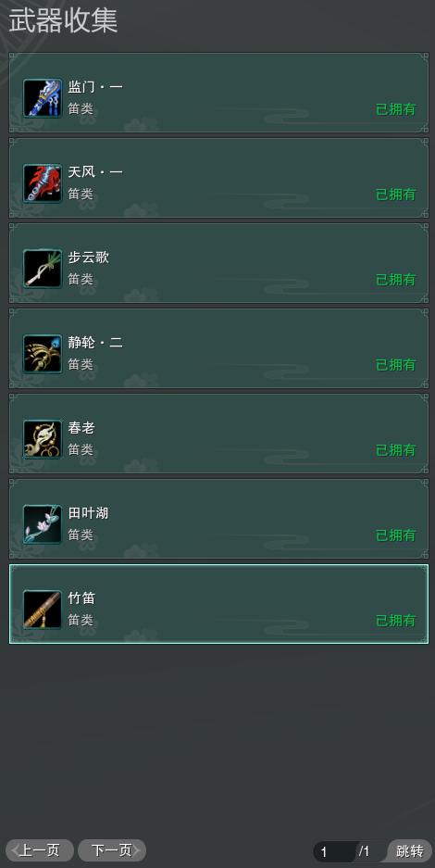The height and width of the screenshot is (868, 435).
Task: Select the 天风·一 list entry
Action: pyautogui.click(x=218, y=178)
